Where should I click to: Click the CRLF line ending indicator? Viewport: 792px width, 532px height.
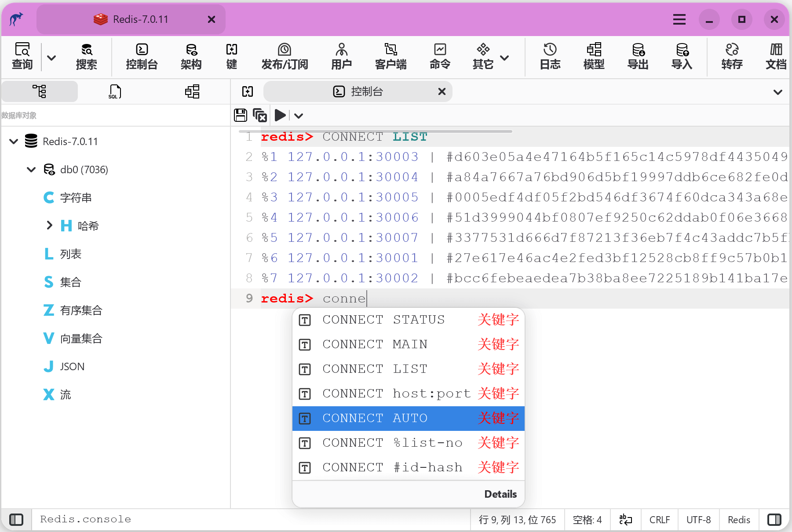point(659,520)
